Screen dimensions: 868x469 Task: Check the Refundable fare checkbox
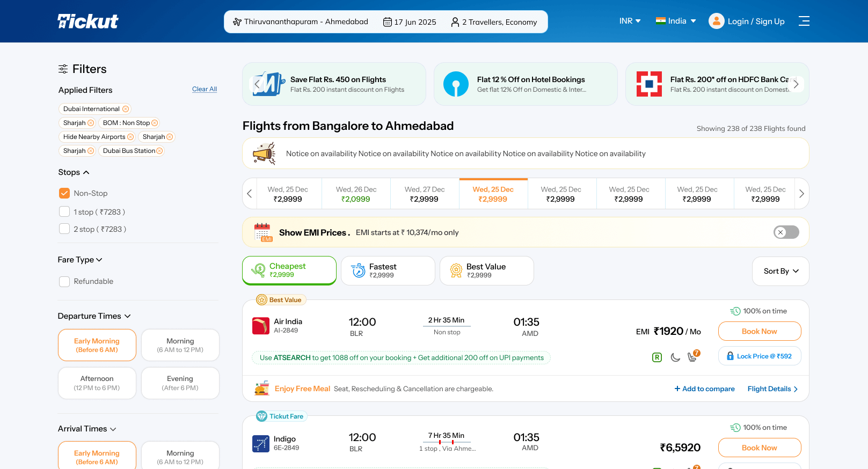(x=64, y=281)
